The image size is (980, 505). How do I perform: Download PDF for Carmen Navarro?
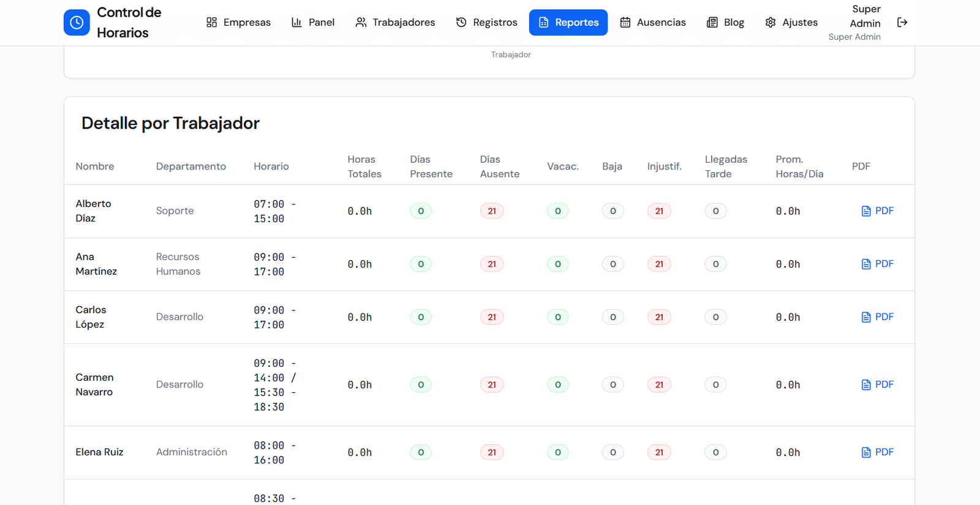pos(877,384)
